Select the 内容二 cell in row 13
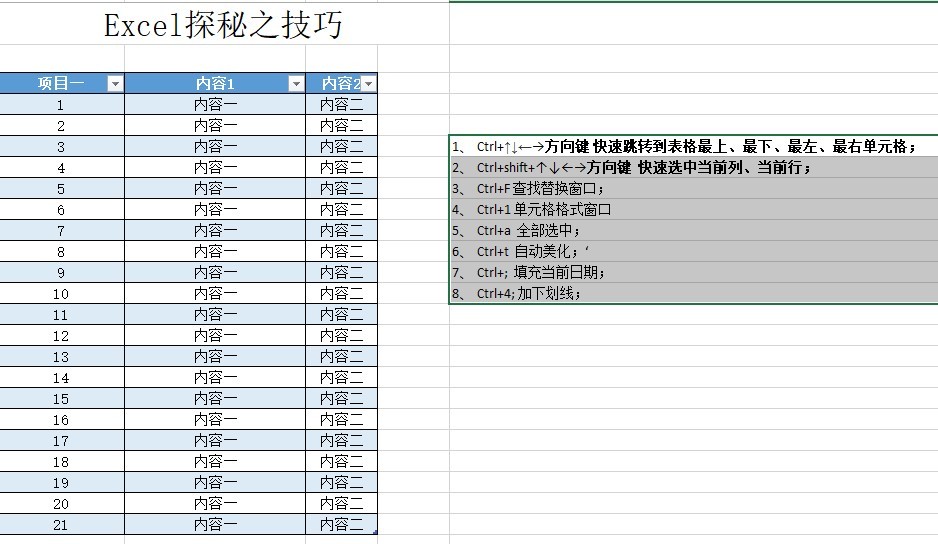Viewport: 938px width, 544px height. (341, 357)
